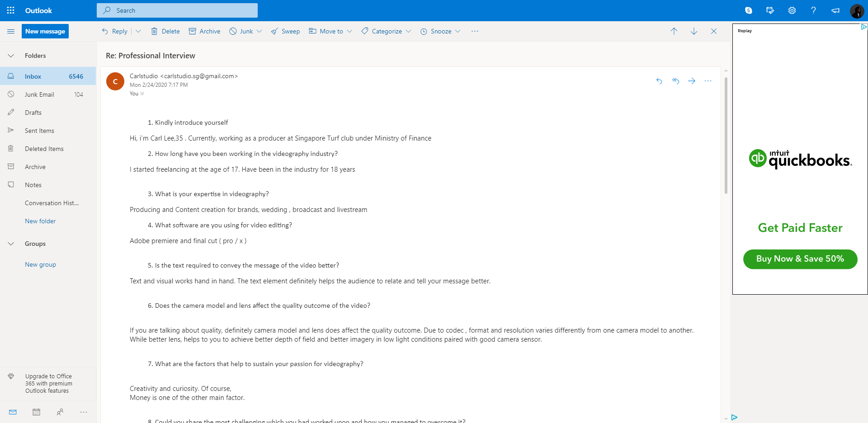This screenshot has width=868, height=423.
Task: Open the People icon in bottom bar
Action: coord(60,412)
